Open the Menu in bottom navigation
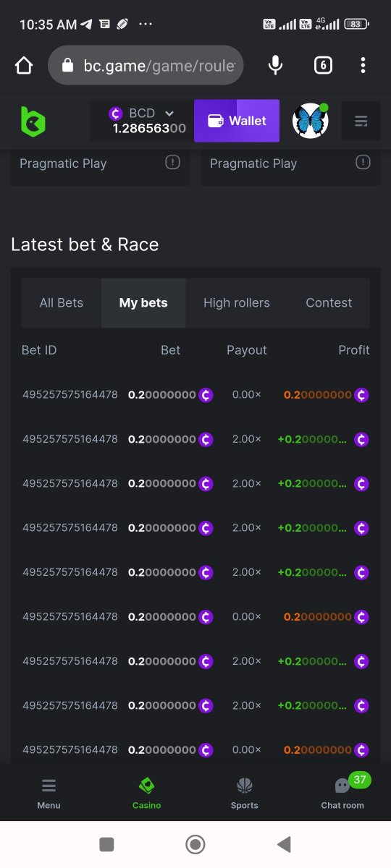391x868 pixels. click(x=49, y=793)
